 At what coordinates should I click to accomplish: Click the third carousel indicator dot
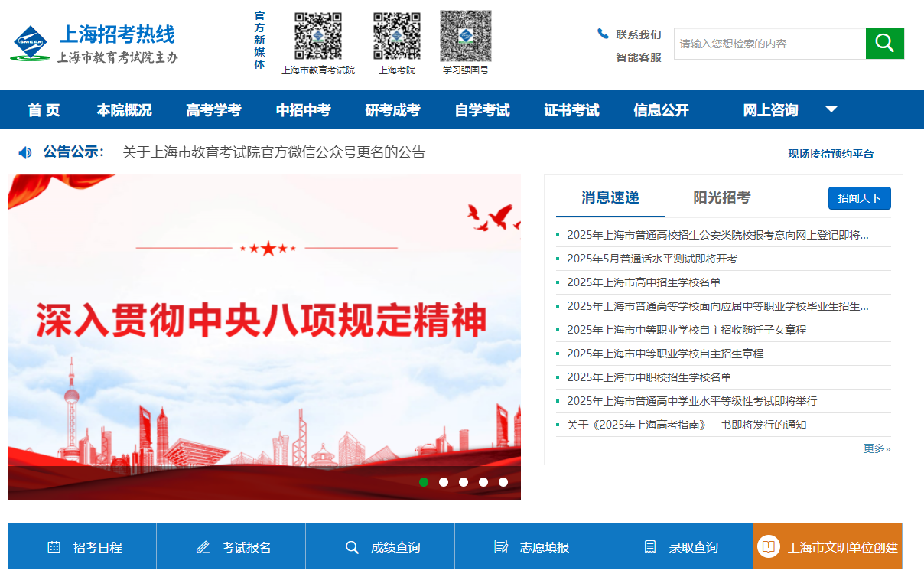click(463, 482)
